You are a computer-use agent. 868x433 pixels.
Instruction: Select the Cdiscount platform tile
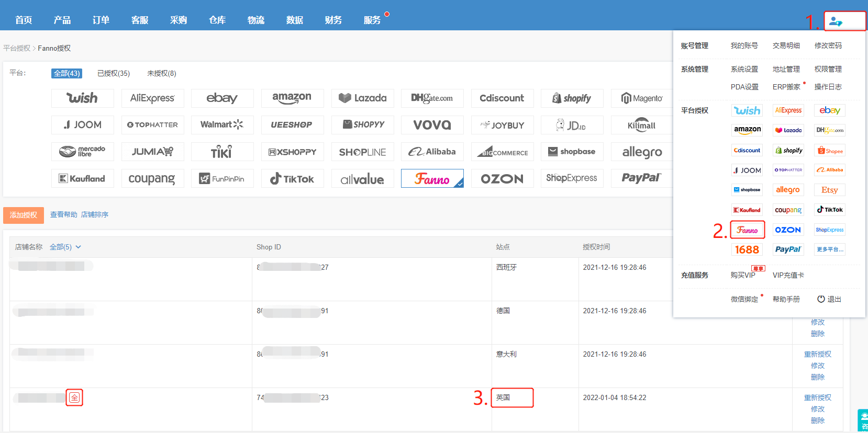click(x=502, y=98)
